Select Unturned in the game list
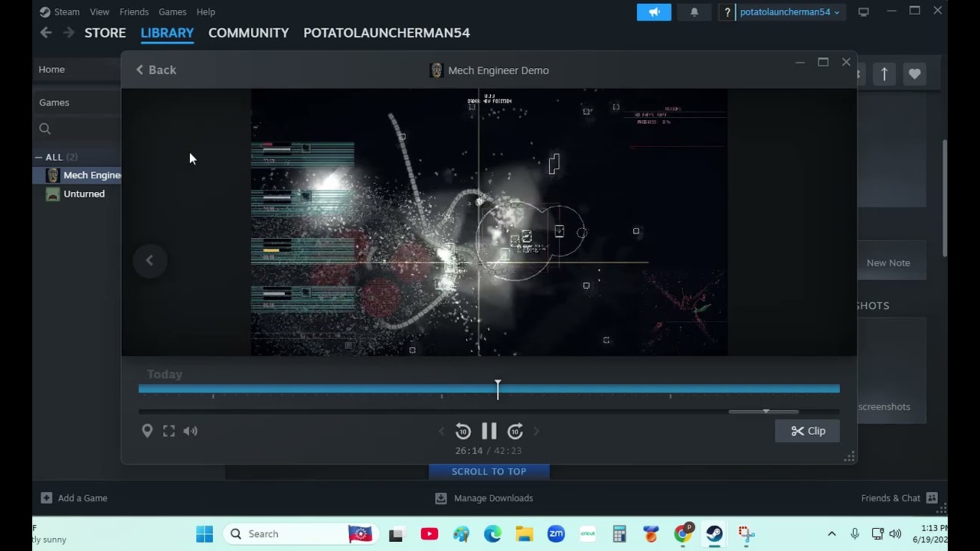 point(77,194)
